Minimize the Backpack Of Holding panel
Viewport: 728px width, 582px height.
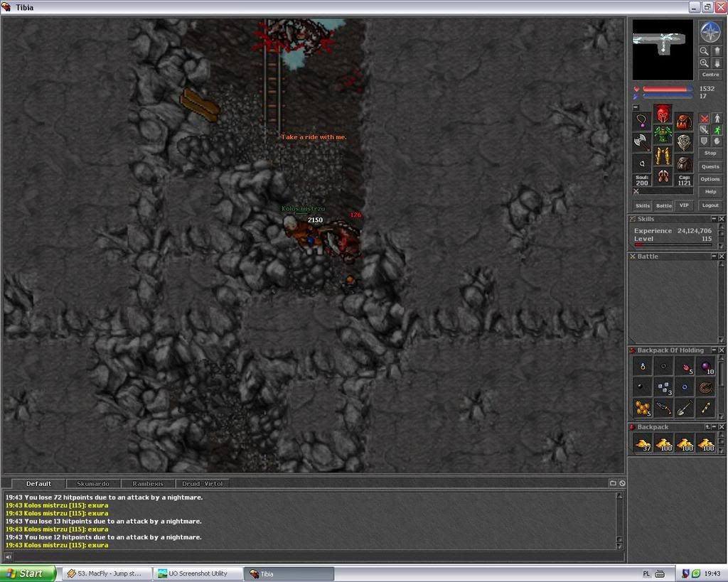(714, 350)
